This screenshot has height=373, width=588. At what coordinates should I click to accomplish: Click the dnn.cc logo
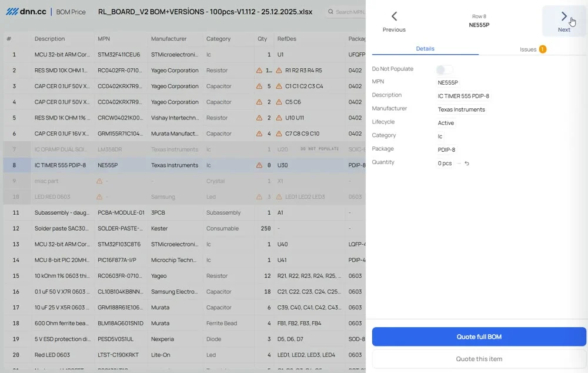(x=26, y=12)
